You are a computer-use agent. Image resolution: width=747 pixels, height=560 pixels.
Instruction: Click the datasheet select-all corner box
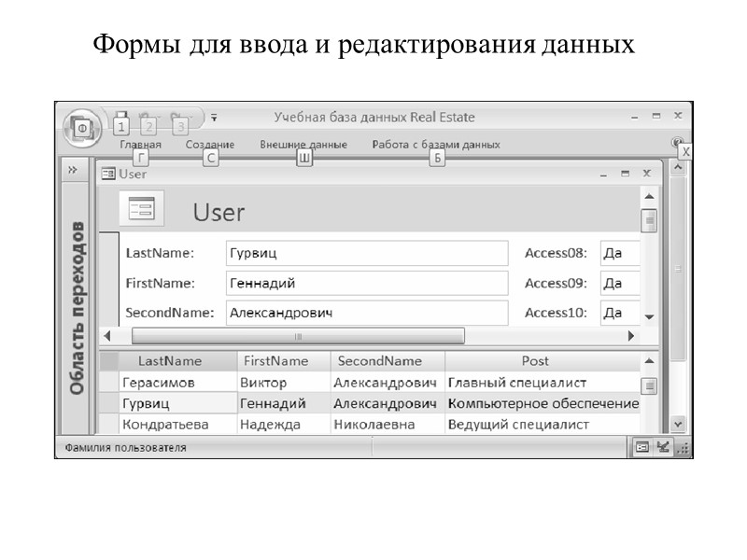[x=109, y=361]
